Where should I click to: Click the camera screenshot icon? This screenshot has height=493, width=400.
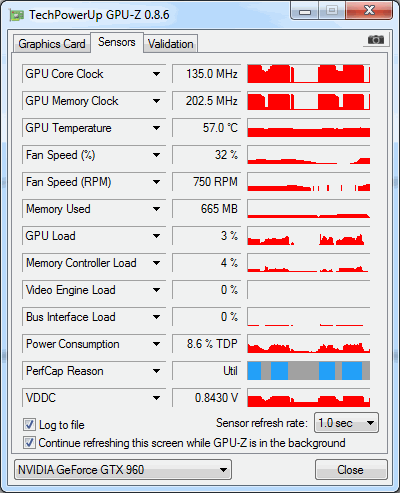(376, 40)
